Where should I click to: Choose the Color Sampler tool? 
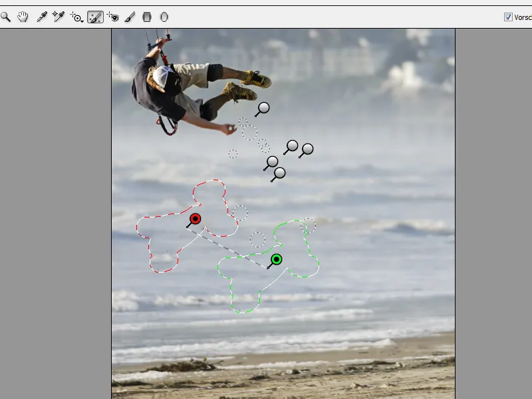pos(59,17)
